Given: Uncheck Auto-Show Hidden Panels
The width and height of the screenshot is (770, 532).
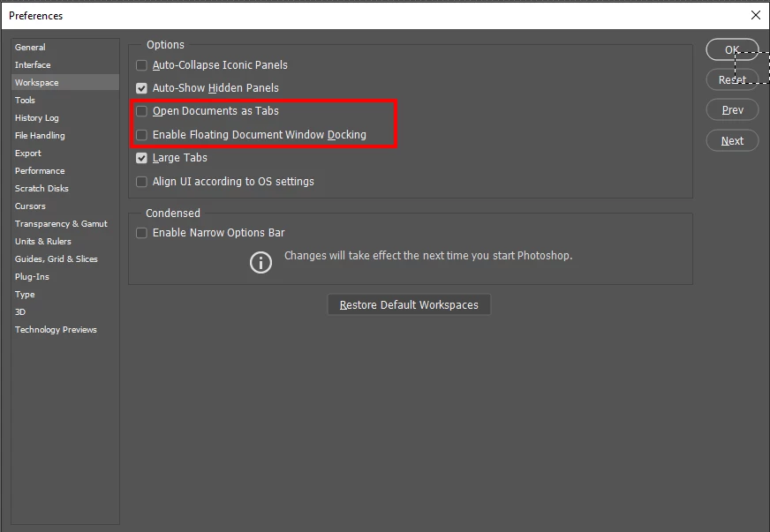Looking at the screenshot, I should (141, 88).
